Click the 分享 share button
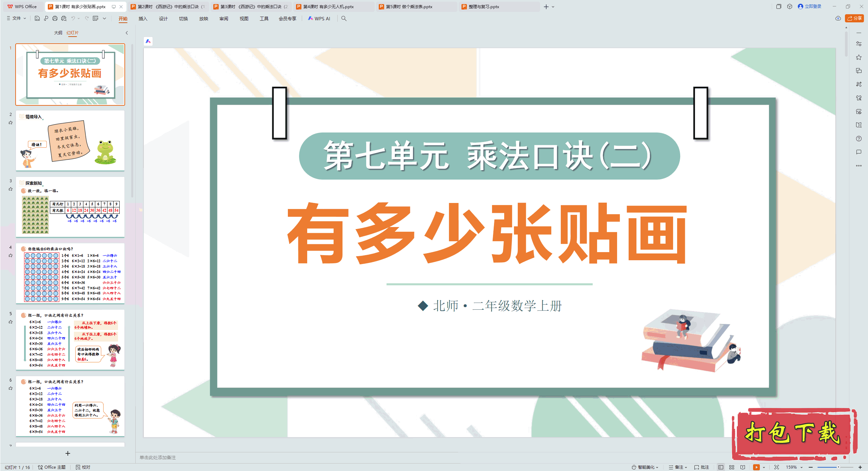Screen dimensions: 868x471 point(854,18)
